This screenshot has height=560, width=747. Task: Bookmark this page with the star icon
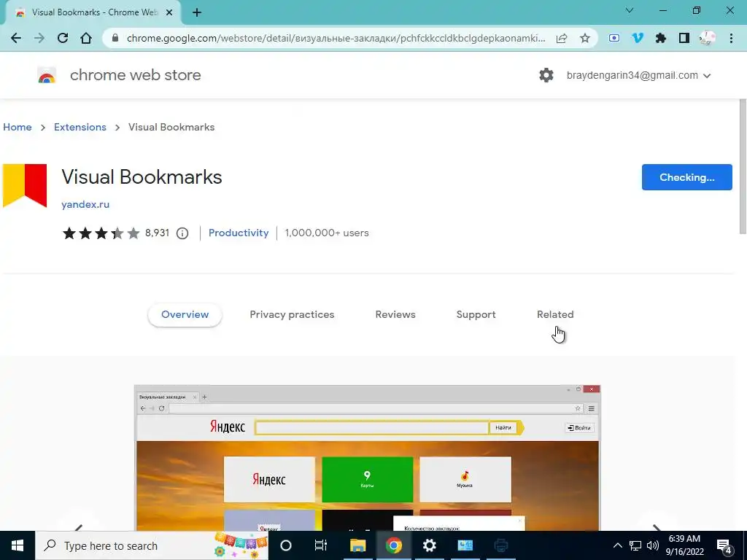(585, 38)
